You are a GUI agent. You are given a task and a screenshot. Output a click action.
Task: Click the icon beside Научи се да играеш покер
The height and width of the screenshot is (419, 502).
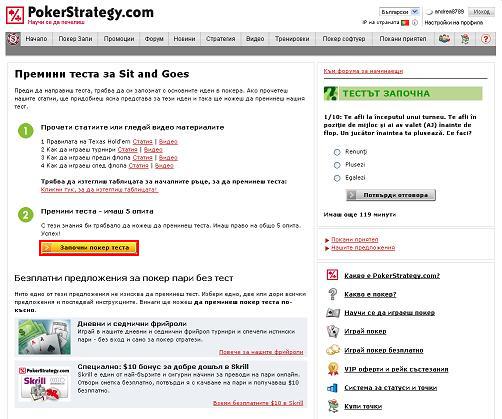[x=333, y=312]
